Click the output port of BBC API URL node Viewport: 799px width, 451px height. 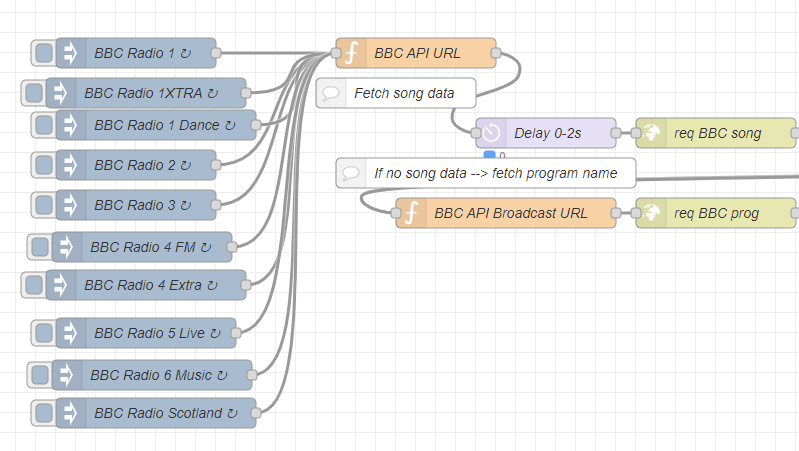496,53
